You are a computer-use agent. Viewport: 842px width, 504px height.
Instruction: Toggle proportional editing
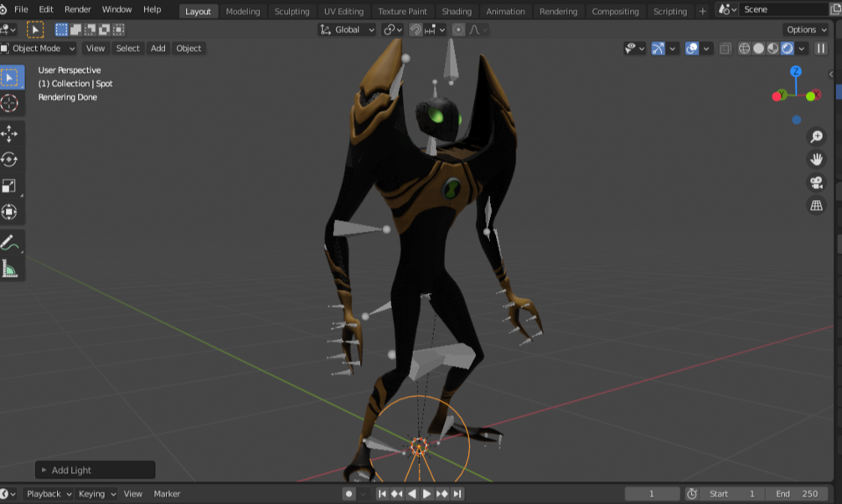[x=458, y=29]
